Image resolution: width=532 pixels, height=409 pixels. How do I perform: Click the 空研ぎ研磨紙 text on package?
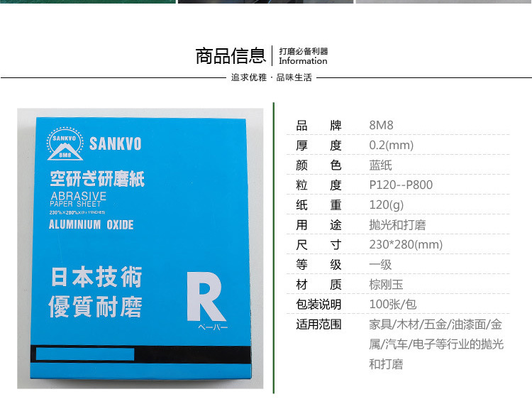(97, 179)
